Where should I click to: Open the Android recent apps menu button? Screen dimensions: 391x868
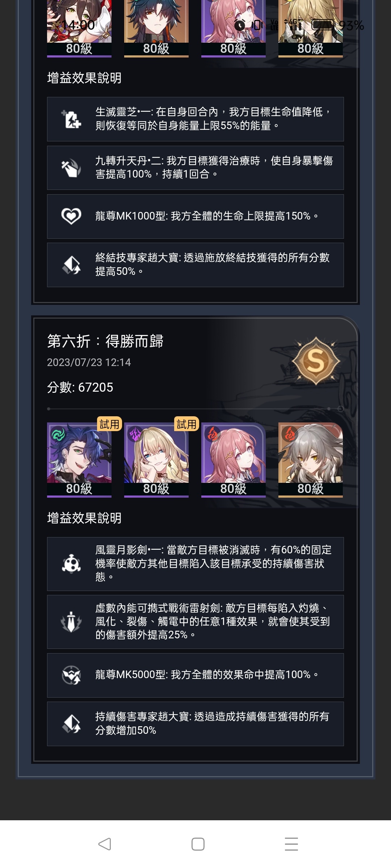[291, 844]
